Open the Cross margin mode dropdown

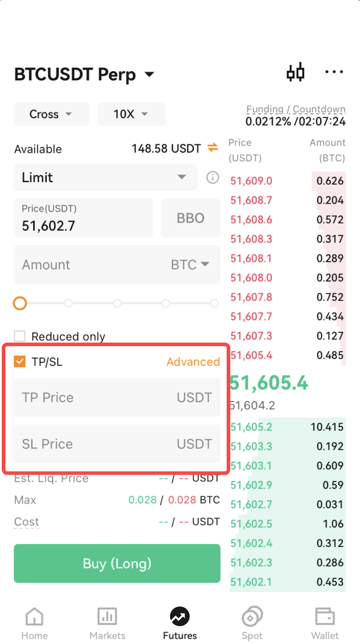(x=51, y=114)
